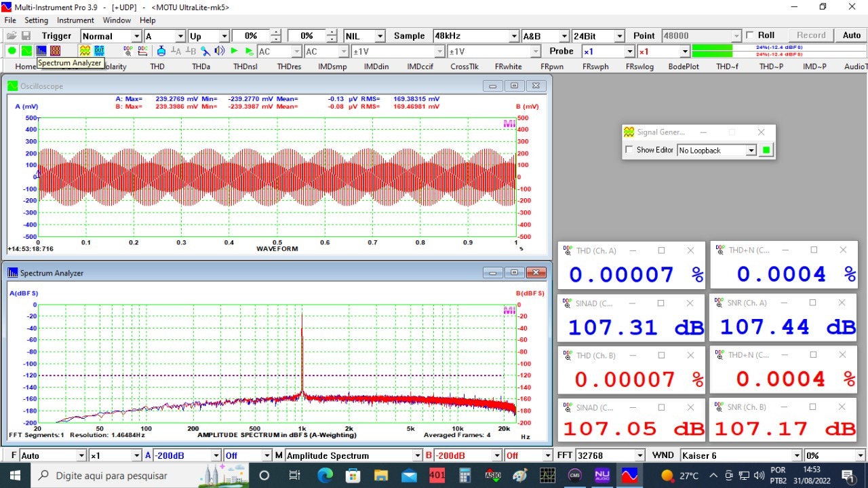The image size is (868, 488).
Task: Open the Spectrogram instrument icon
Action: click(55, 51)
